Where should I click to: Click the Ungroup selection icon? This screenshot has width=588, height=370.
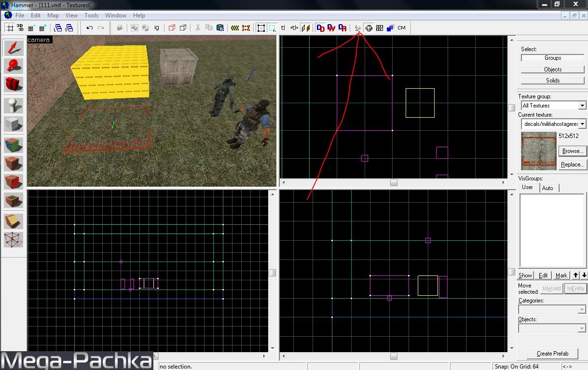click(x=146, y=28)
